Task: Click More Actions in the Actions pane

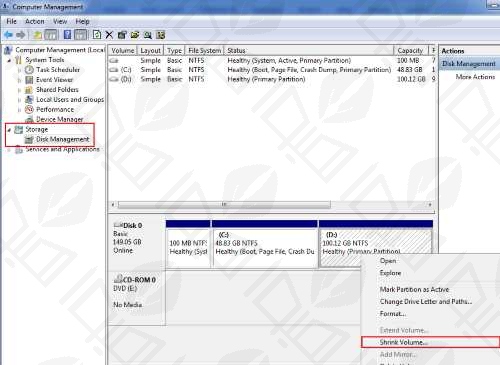Action: tap(475, 77)
